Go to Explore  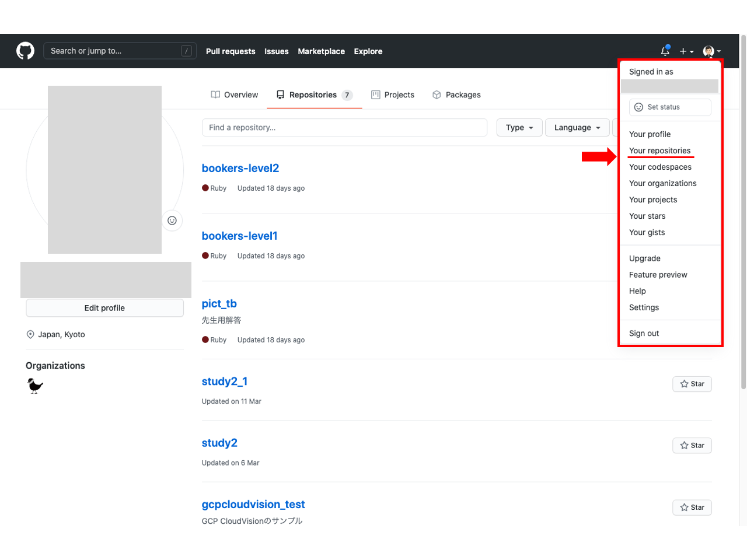368,51
